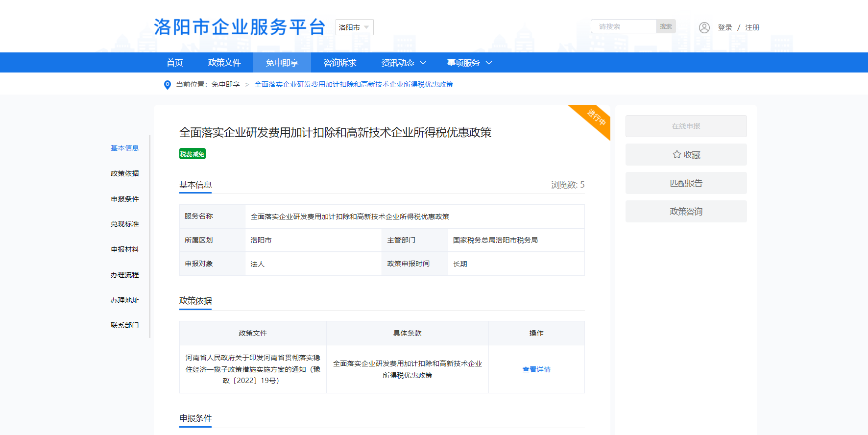Click the 政策文件 column header in table
Screen dimensions: 868x435
click(x=253, y=333)
